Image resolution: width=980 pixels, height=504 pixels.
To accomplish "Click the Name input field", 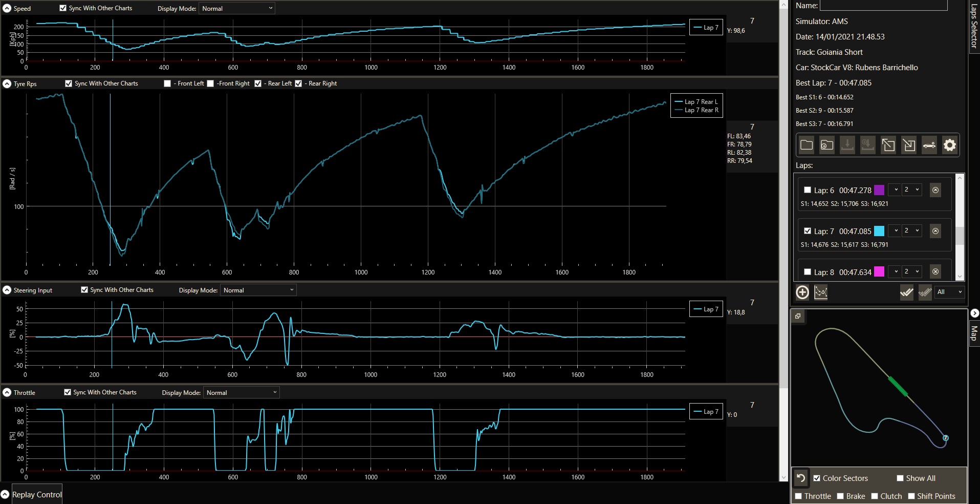I will click(x=883, y=6).
